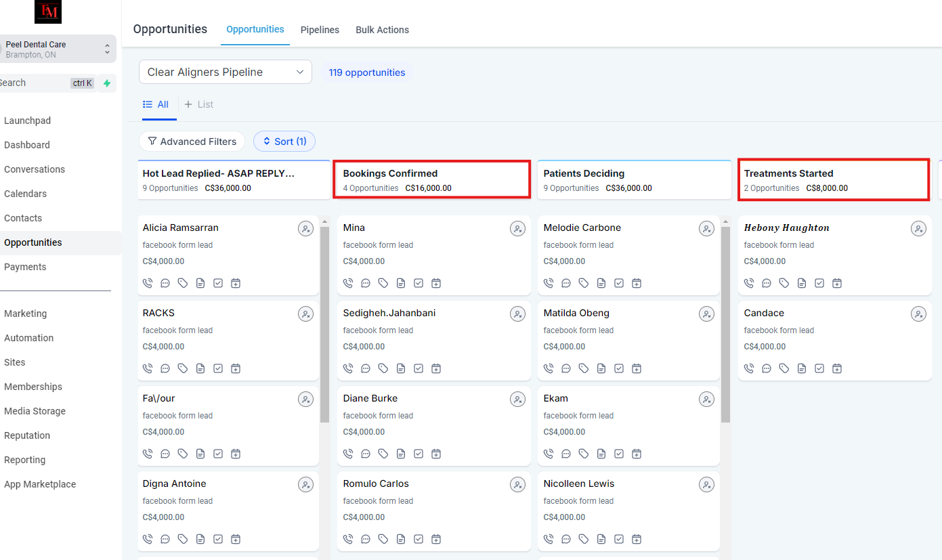
Task: Click unassigned owner icon on Matilda Obeng card
Action: (x=706, y=314)
